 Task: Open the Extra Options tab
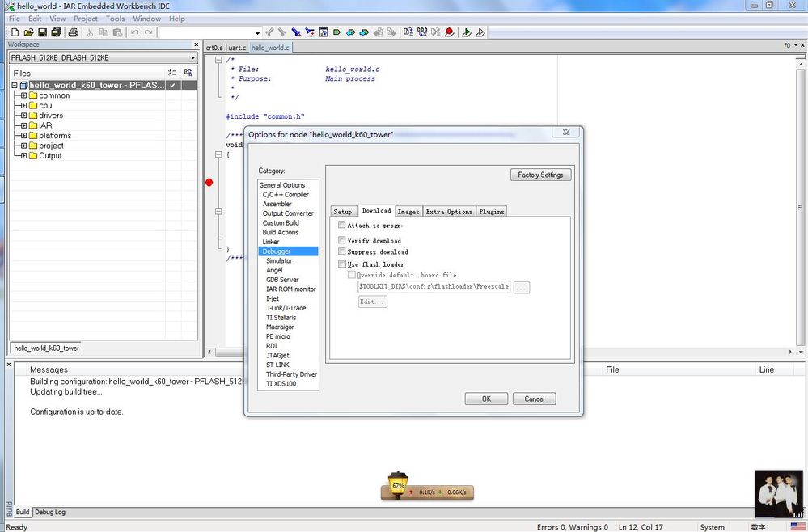(449, 212)
